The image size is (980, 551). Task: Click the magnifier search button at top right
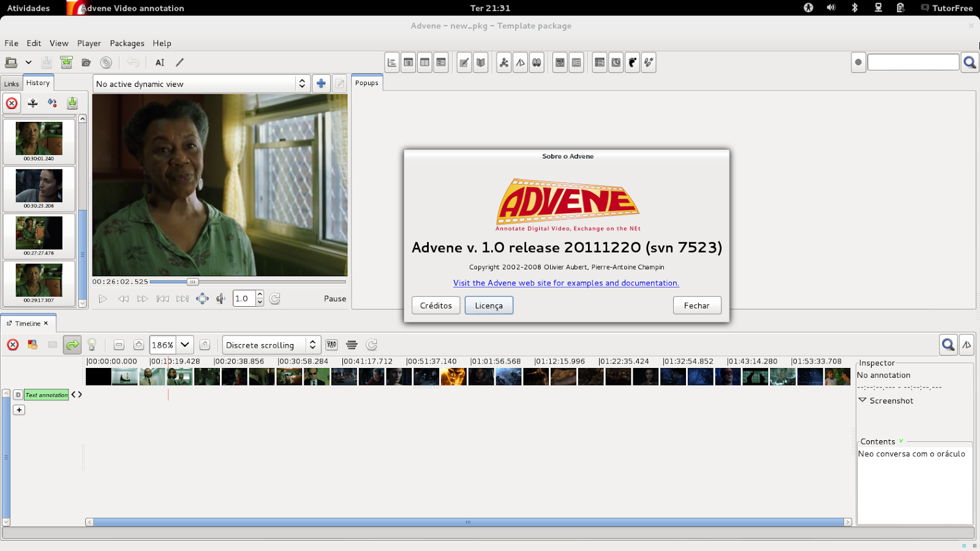tap(970, 62)
